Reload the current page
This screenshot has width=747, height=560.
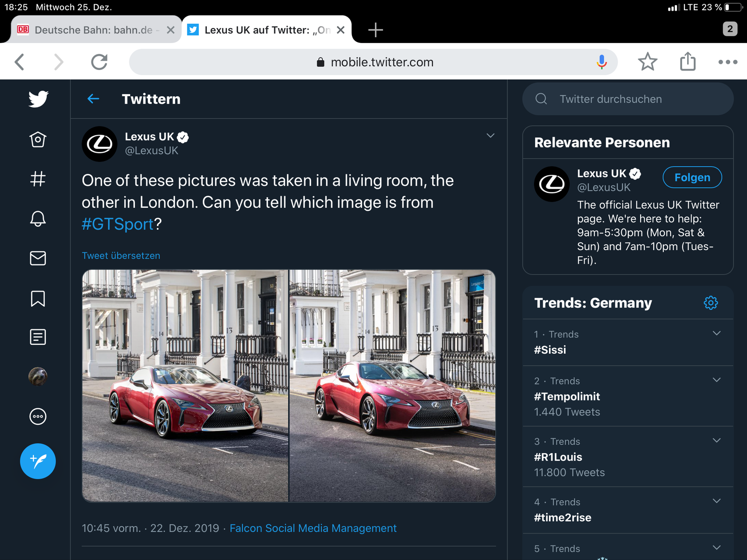[99, 62]
